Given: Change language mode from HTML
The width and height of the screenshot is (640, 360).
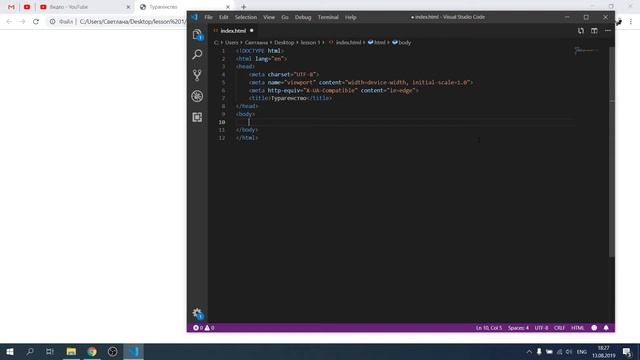Looking at the screenshot, I should [578, 328].
